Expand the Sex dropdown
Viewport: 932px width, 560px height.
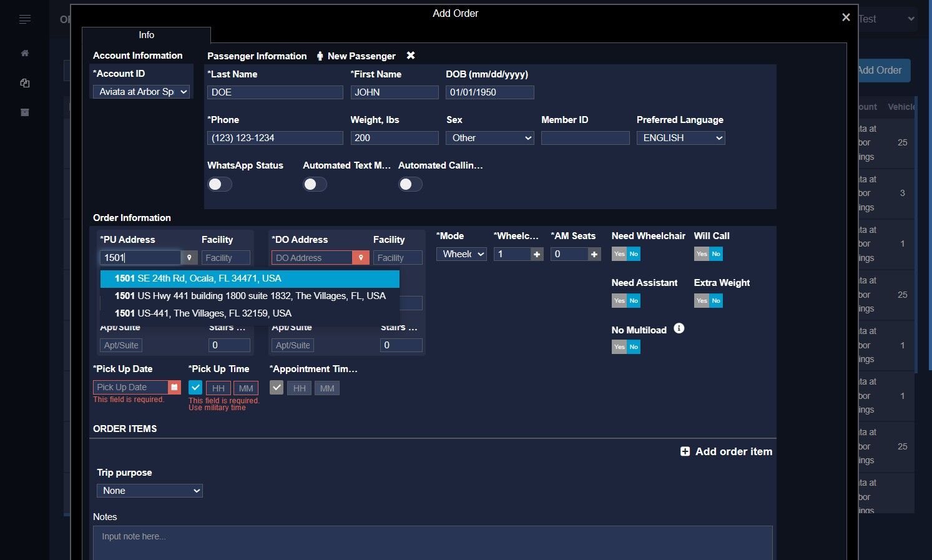[x=489, y=138]
